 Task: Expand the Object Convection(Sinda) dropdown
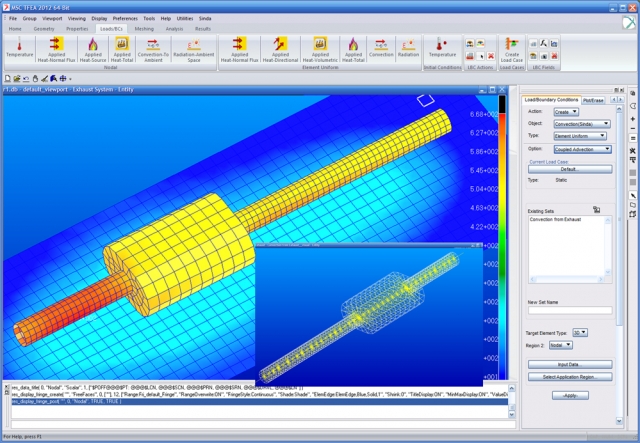(582, 123)
